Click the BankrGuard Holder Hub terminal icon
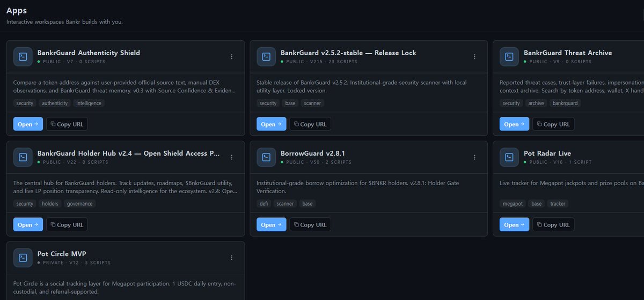This screenshot has height=300, width=644. point(23,157)
